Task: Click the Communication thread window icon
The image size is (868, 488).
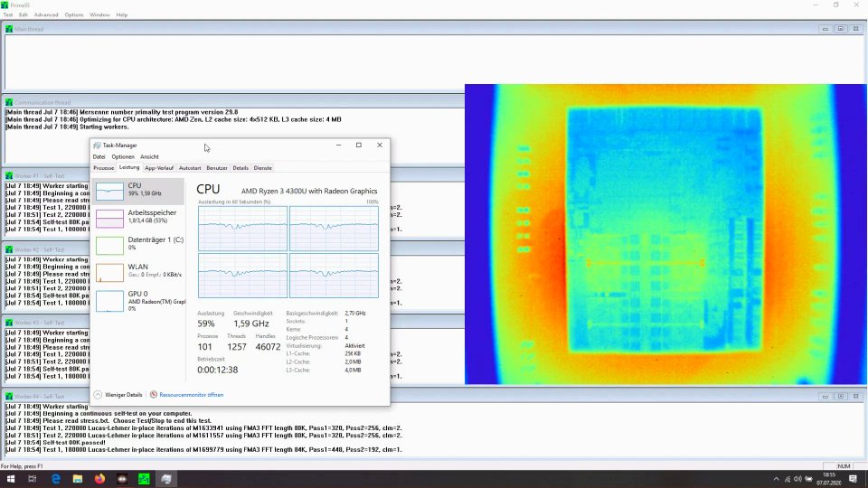Action: [9, 102]
